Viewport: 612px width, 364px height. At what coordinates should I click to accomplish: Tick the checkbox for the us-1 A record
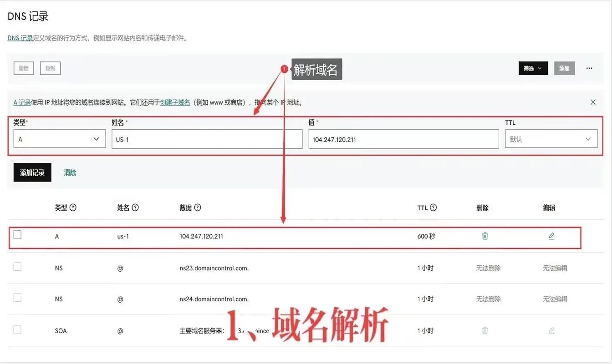click(17, 235)
